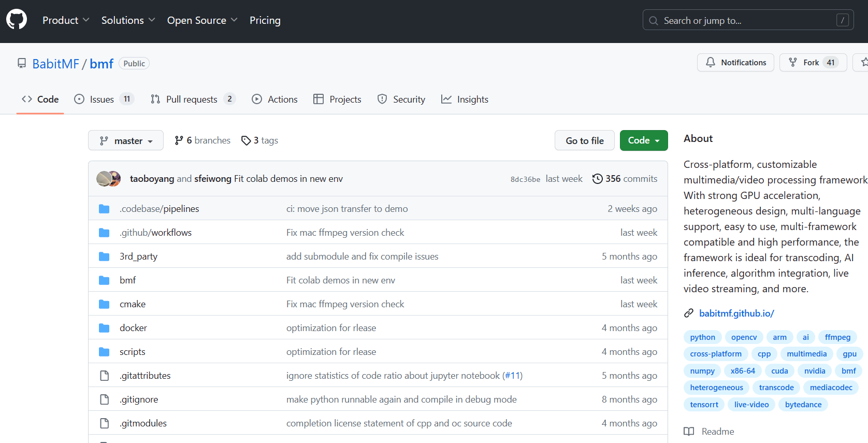Select the Insights tab
868x443 pixels.
pos(465,99)
